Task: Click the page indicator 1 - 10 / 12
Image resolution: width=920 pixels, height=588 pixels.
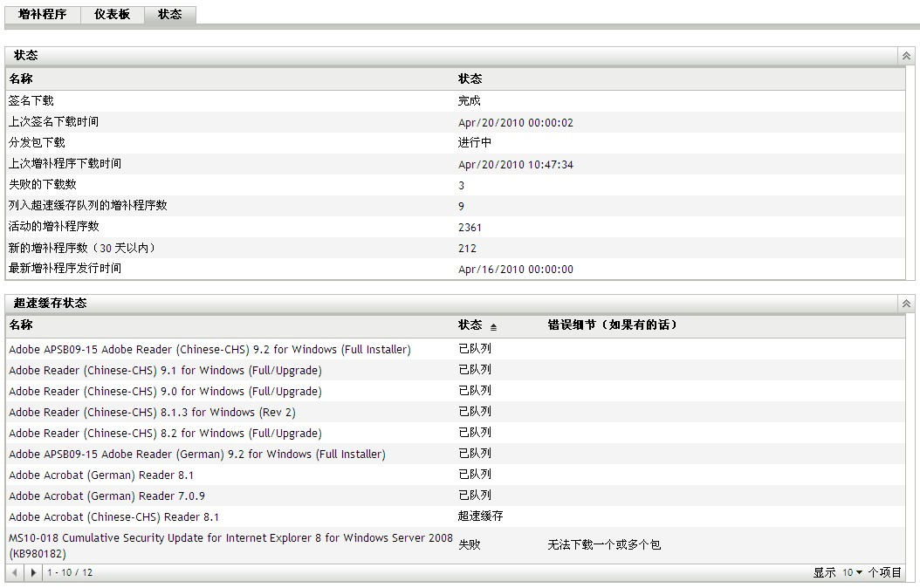Action: 70,573
